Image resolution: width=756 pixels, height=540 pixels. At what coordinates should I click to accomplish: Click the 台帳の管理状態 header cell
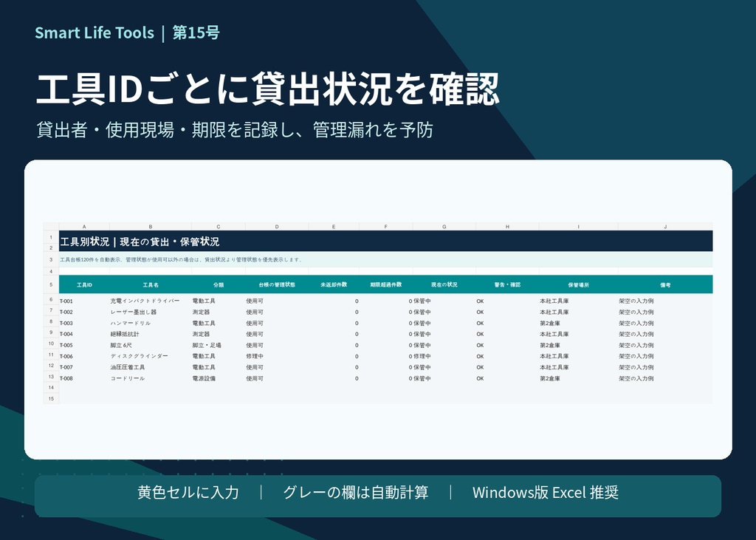[277, 284]
